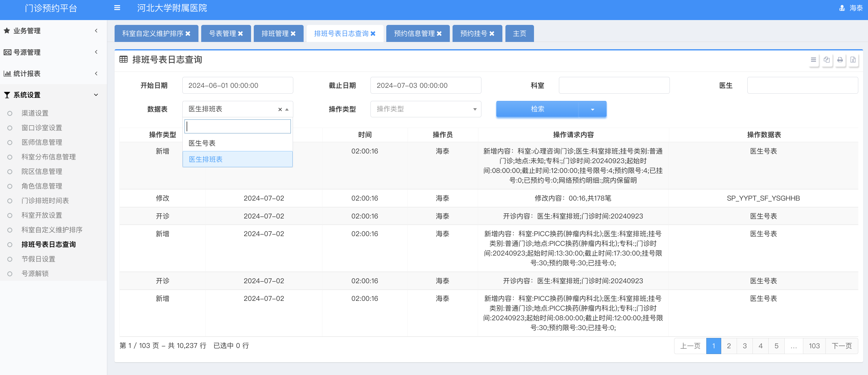Close the 预约挂号 tab with X

pyautogui.click(x=492, y=34)
